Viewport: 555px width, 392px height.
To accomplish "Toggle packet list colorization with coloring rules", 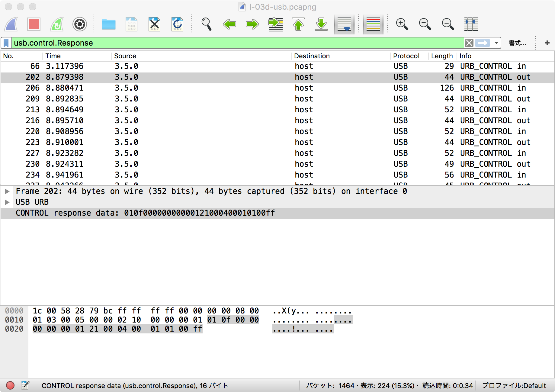I will 373,24.
